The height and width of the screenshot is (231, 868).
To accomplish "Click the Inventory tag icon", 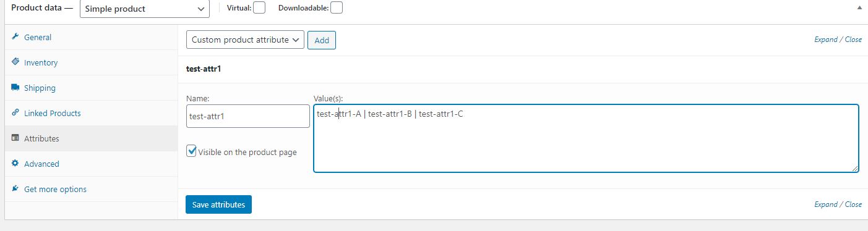I will click(x=15, y=62).
